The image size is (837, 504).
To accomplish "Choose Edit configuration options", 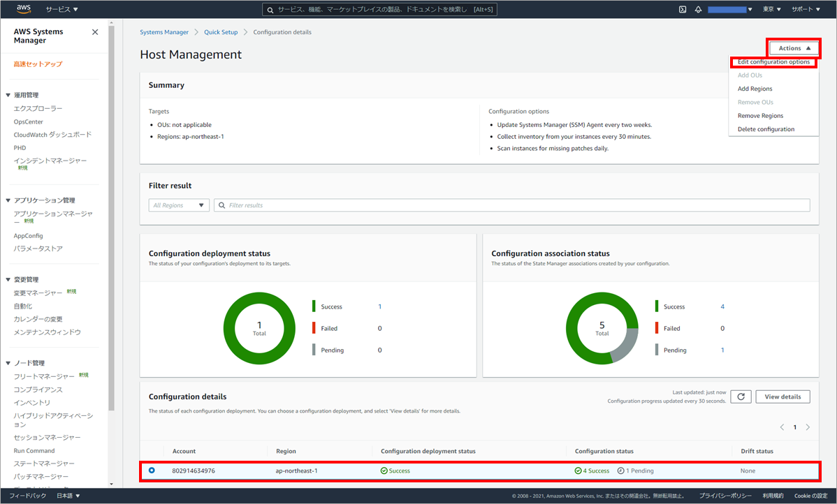I will [x=773, y=62].
